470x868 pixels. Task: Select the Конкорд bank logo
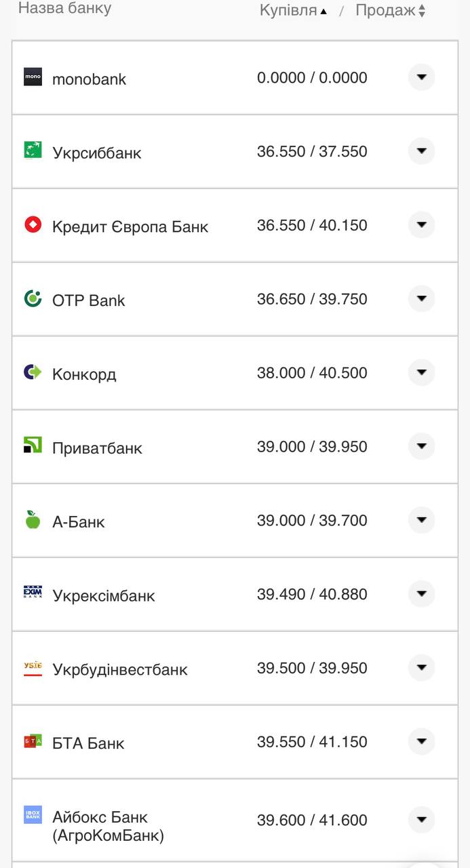click(x=32, y=372)
